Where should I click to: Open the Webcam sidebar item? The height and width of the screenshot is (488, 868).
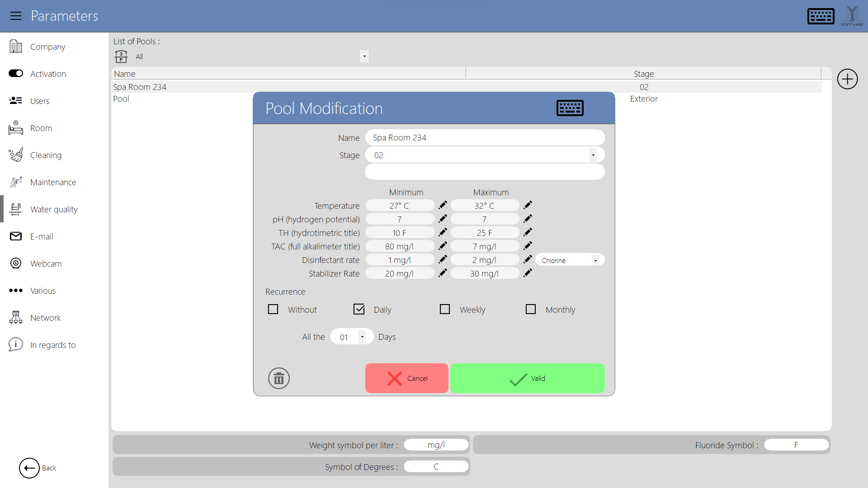(x=46, y=263)
